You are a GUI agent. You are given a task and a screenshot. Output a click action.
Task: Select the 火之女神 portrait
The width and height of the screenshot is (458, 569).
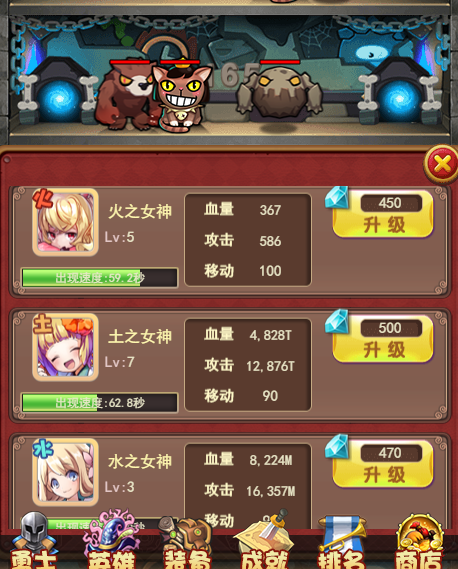65,222
